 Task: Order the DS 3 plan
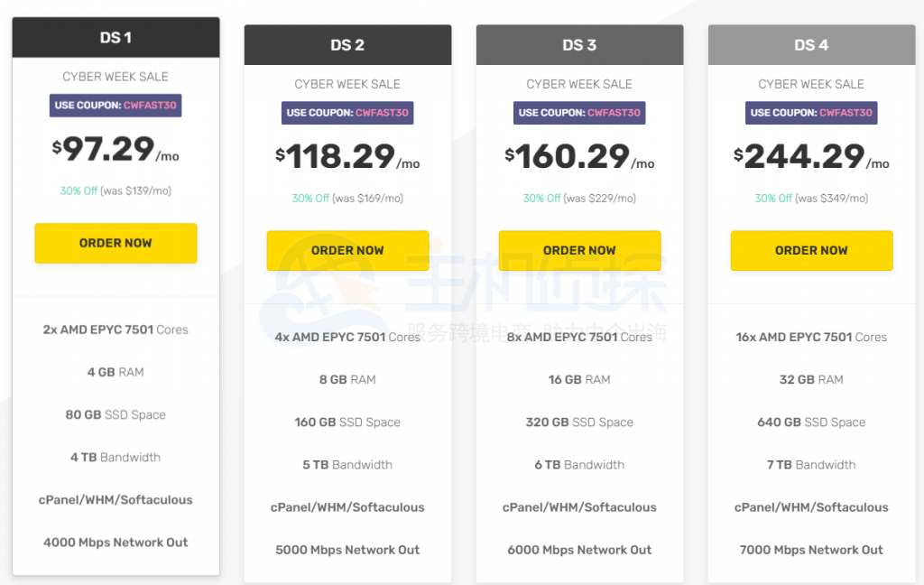point(579,250)
